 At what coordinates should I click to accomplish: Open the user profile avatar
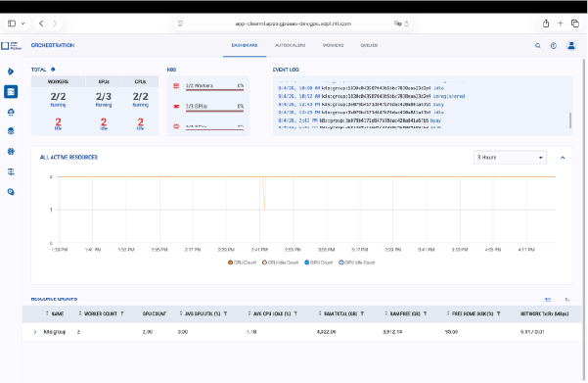tap(571, 45)
